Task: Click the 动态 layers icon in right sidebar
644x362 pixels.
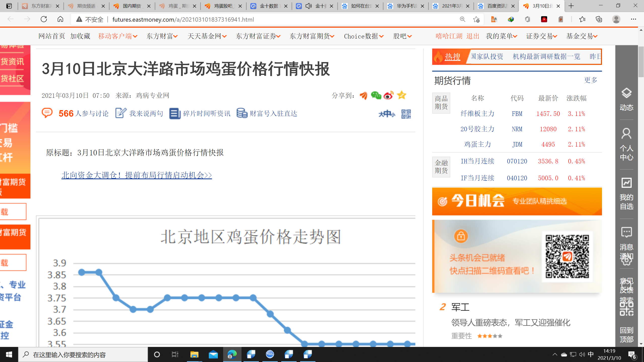Action: 626,93
